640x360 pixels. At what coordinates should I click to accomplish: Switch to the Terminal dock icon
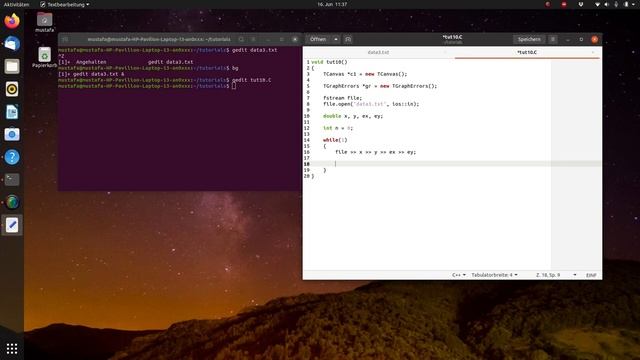[x=12, y=180]
